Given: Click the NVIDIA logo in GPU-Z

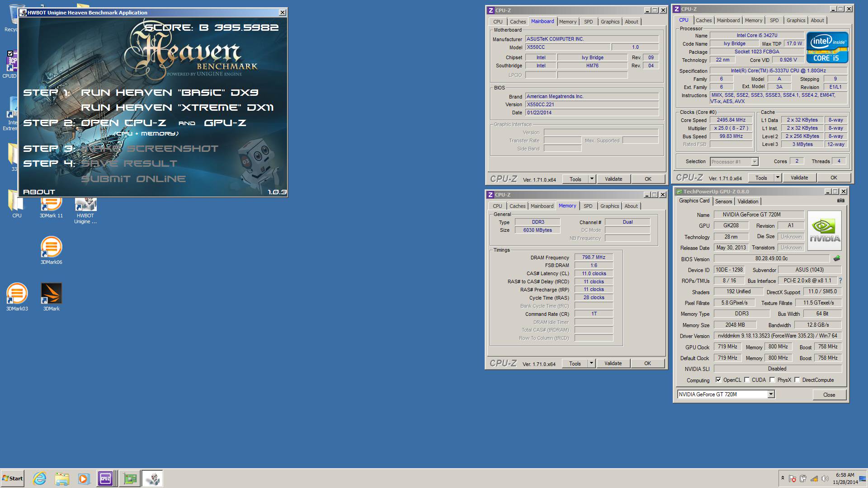Looking at the screenshot, I should (825, 230).
